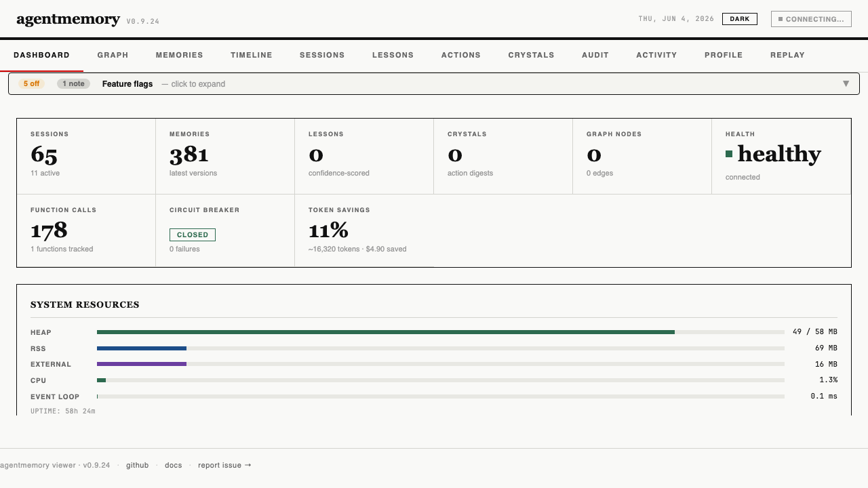Click the HEAP usage bar

click(x=441, y=332)
